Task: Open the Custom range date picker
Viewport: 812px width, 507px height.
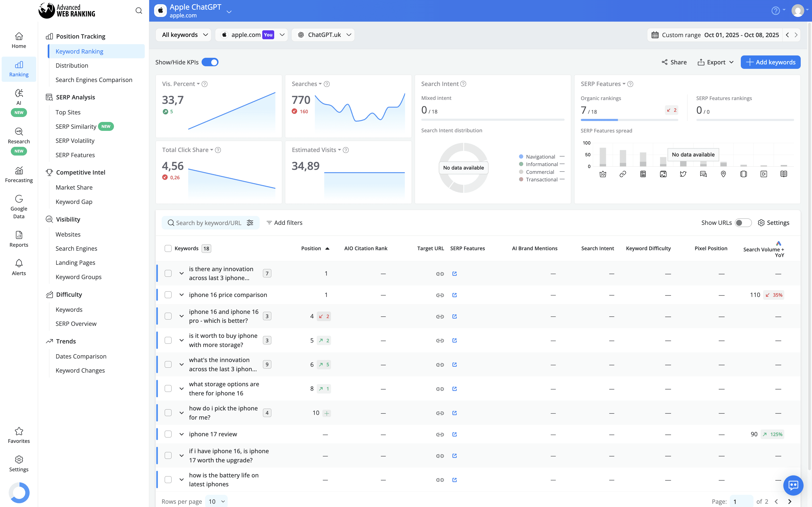Action: [x=715, y=35]
